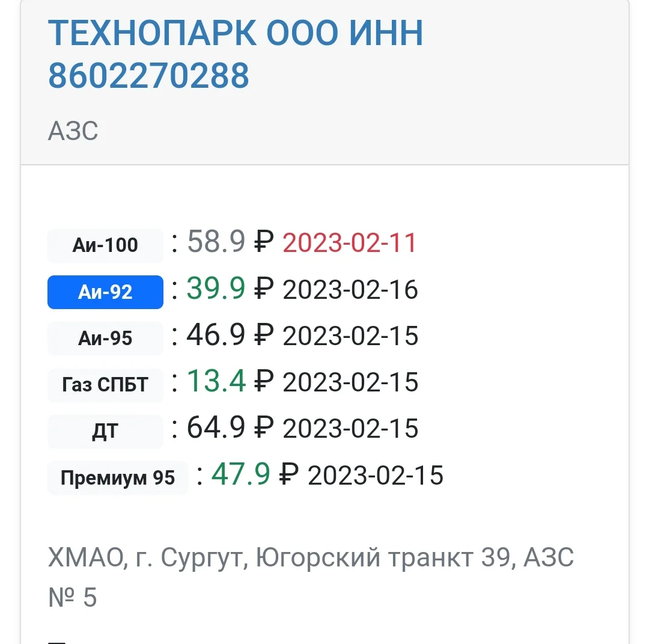Image resolution: width=649 pixels, height=644 pixels.
Task: Select the blue Аи-92 fuel badge
Action: (105, 292)
